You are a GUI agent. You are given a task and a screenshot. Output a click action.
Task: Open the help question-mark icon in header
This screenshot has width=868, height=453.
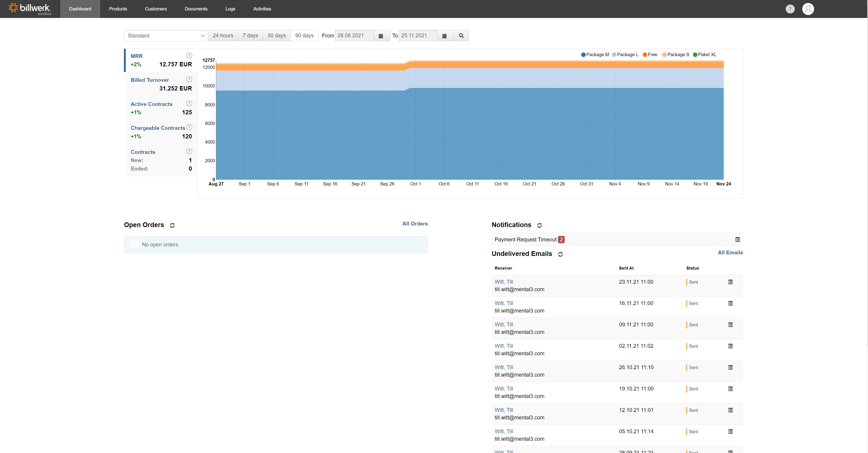790,9
